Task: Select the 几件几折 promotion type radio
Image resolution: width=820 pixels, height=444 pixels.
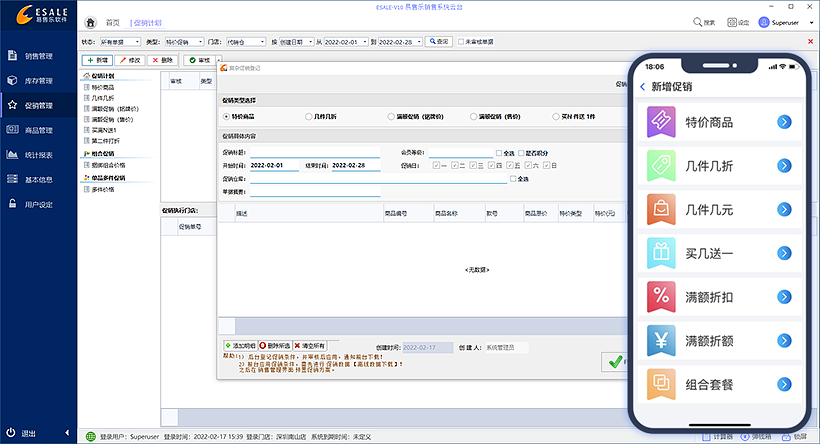Action: [x=308, y=117]
